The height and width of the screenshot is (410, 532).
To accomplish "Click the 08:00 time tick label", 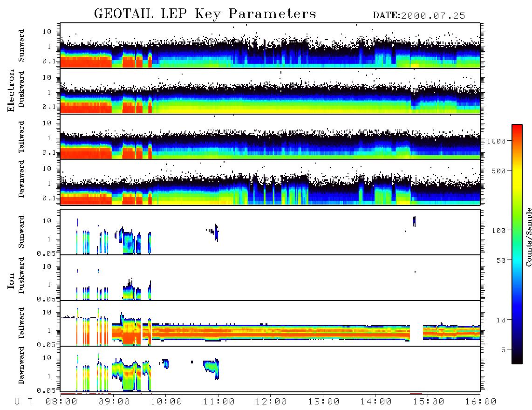I will click(61, 402).
